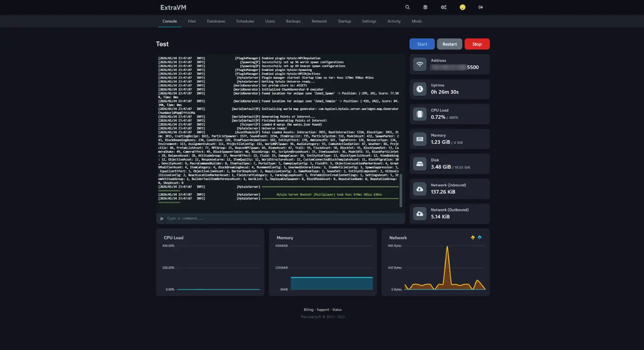Click the Restart button
The image size is (644, 350).
pos(449,44)
